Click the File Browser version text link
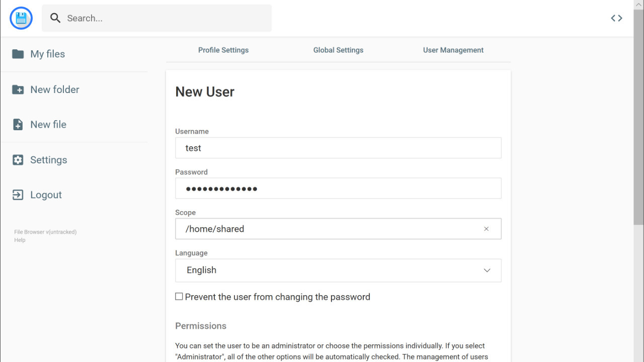Image resolution: width=644 pixels, height=362 pixels. click(x=45, y=232)
